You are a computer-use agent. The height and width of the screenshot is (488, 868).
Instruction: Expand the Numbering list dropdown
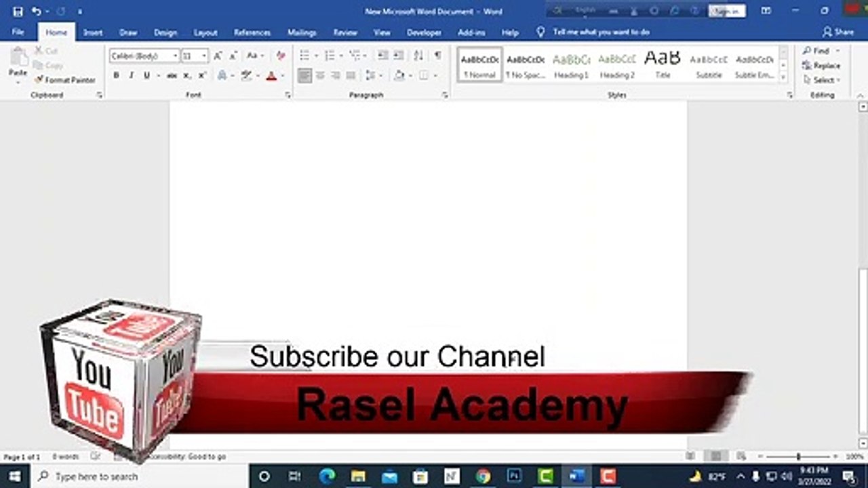coord(340,56)
